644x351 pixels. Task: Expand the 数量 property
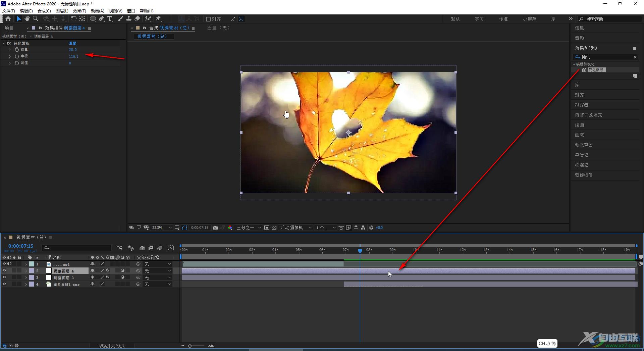(10, 50)
